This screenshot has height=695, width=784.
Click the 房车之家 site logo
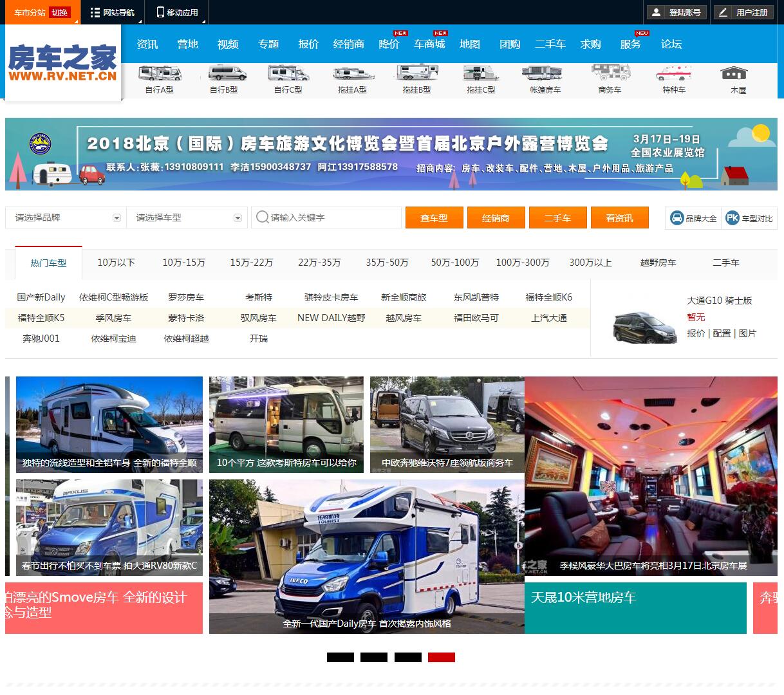point(63,63)
